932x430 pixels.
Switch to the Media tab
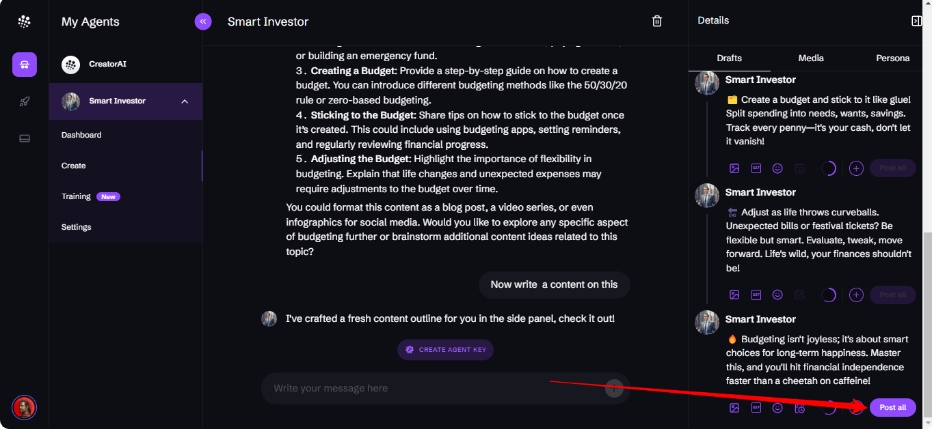tap(811, 58)
